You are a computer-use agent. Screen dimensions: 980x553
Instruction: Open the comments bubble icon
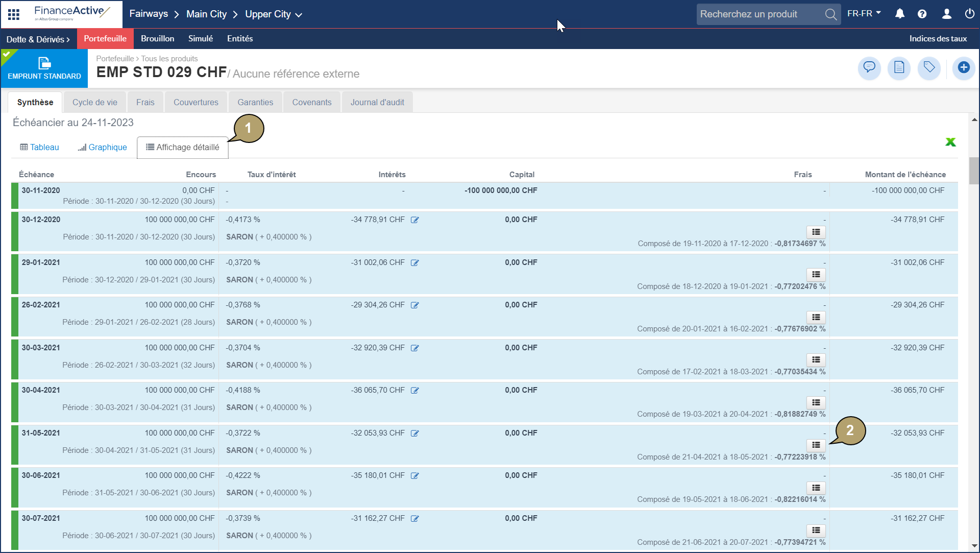pos(869,67)
